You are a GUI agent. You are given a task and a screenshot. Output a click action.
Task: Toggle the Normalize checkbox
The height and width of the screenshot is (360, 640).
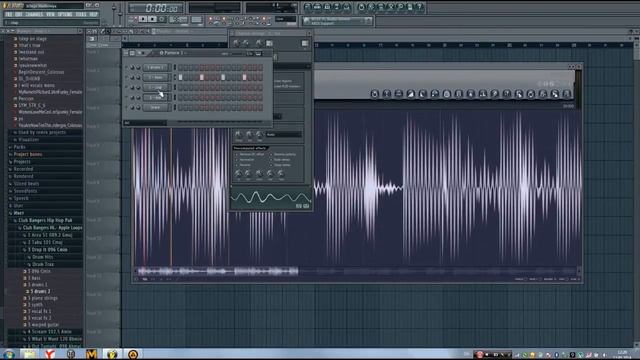pos(236,160)
